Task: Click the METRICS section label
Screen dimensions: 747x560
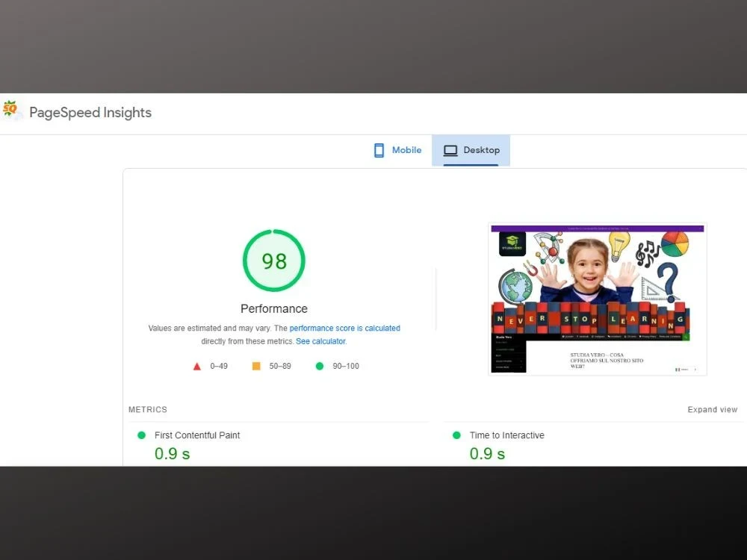Action: coord(148,409)
